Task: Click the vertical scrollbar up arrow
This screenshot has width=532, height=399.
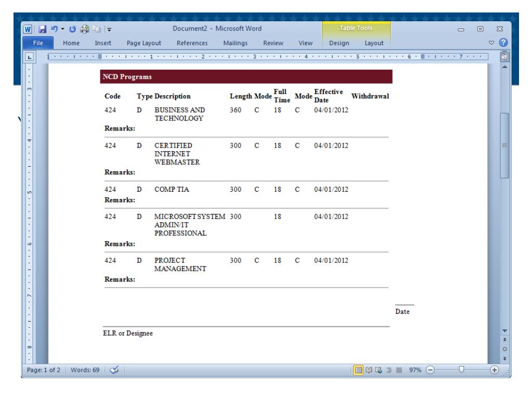Action: coord(504,67)
